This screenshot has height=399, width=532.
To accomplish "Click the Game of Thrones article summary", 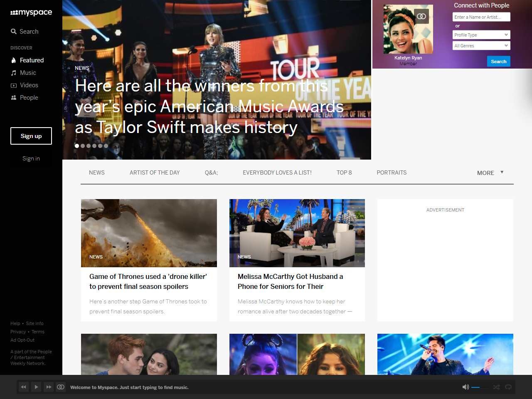I will tap(148, 306).
